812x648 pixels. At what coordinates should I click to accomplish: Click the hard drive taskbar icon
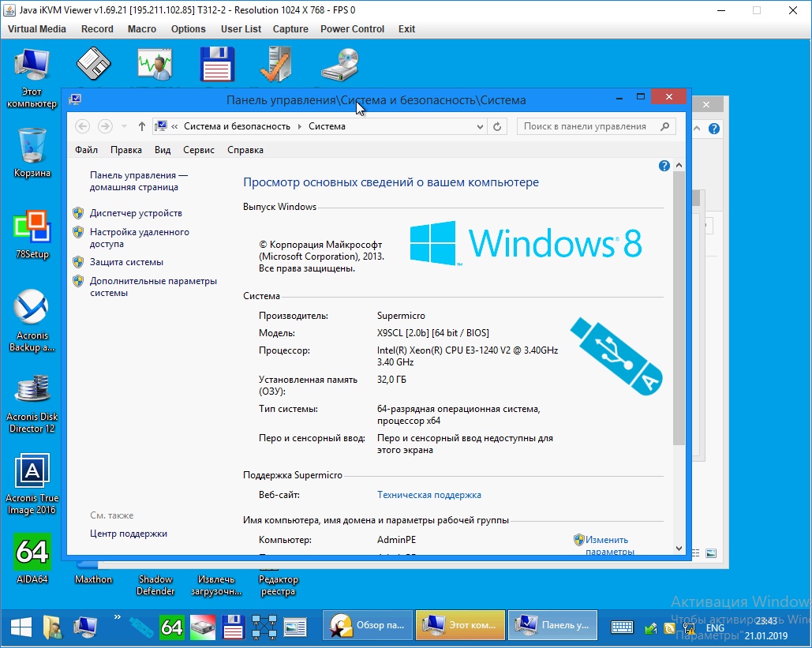point(203,627)
